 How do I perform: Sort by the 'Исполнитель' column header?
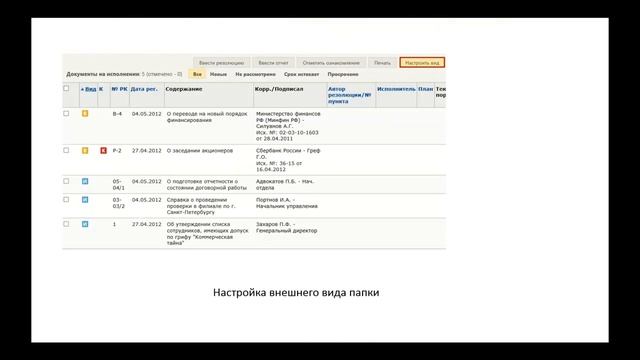[x=396, y=89]
